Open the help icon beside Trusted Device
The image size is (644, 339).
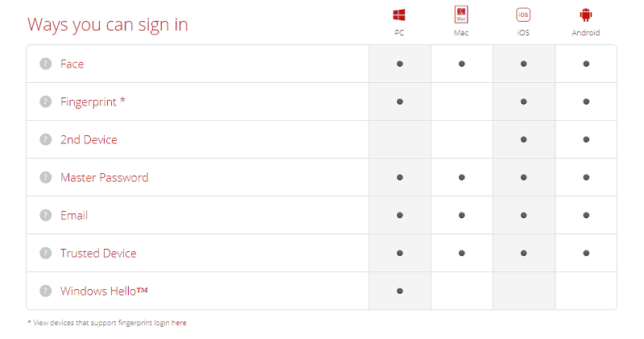[x=46, y=253]
